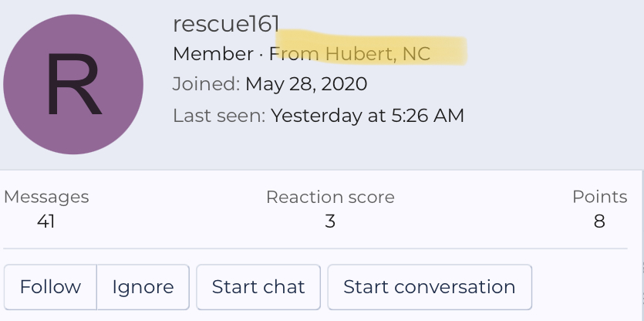Click the May 28, 2020 join date
This screenshot has height=321, width=644.
306,84
